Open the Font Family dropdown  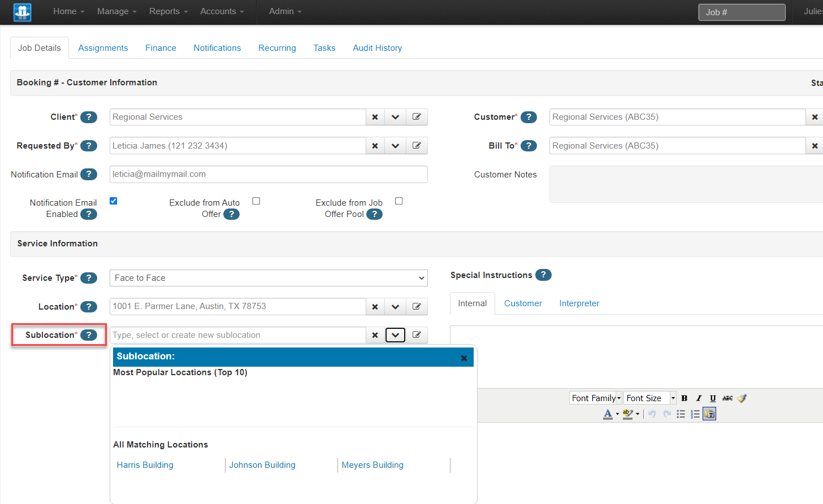595,398
